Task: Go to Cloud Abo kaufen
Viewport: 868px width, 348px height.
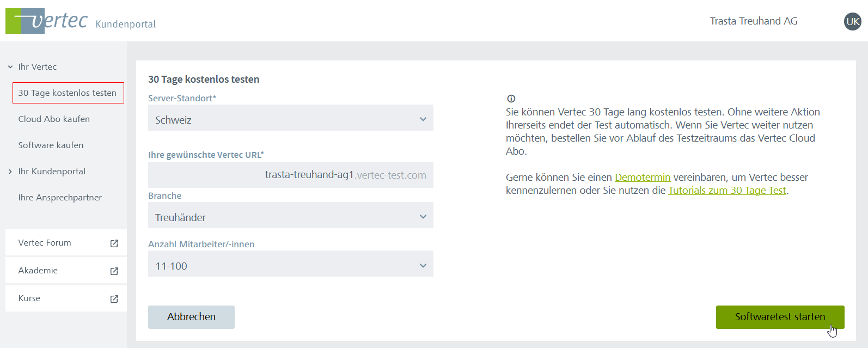Action: coord(54,119)
